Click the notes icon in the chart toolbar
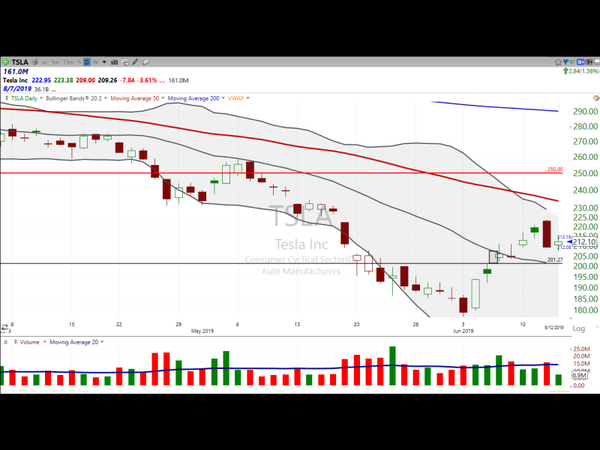This screenshot has height=450, width=600. 145,62
